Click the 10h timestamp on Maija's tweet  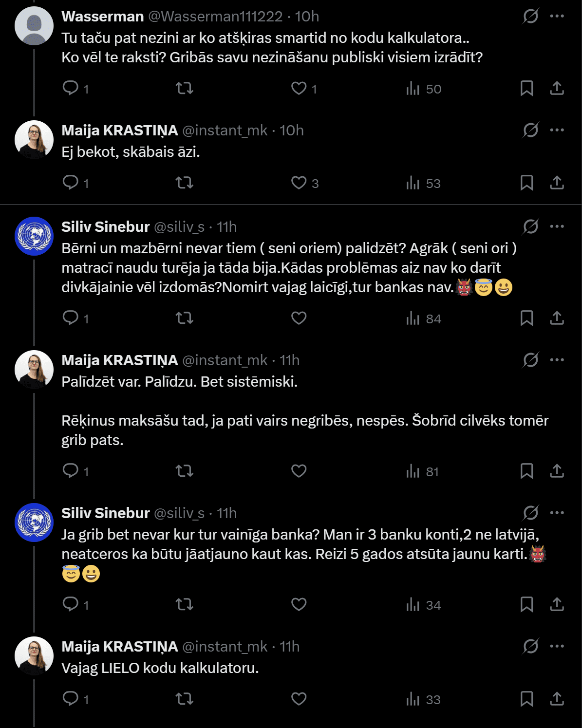tap(291, 131)
